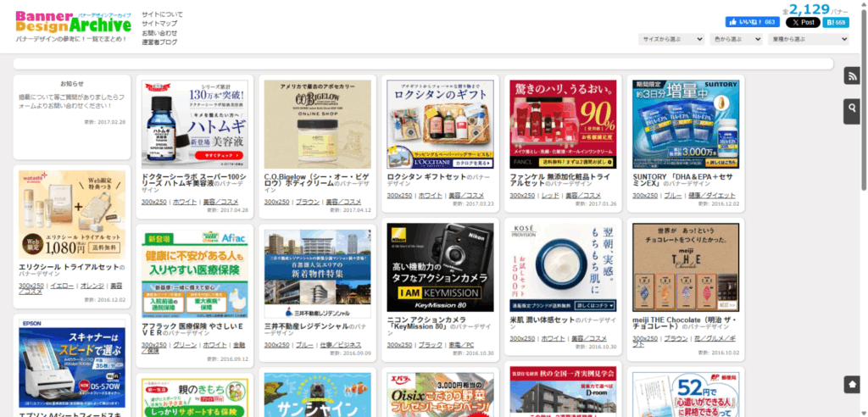
Task: Click the RSS feed icon
Action: coord(852,76)
